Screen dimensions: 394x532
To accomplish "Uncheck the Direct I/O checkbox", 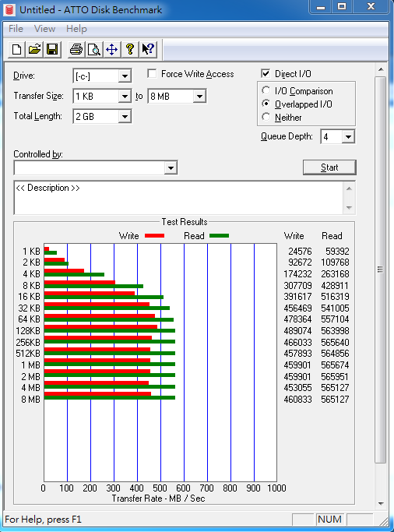I will (x=266, y=74).
